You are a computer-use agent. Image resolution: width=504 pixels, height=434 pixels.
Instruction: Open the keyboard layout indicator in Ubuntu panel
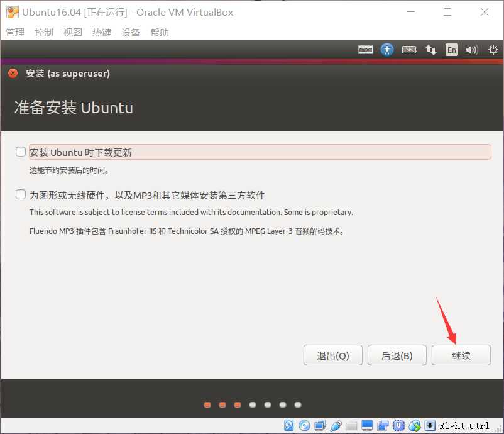coord(366,50)
